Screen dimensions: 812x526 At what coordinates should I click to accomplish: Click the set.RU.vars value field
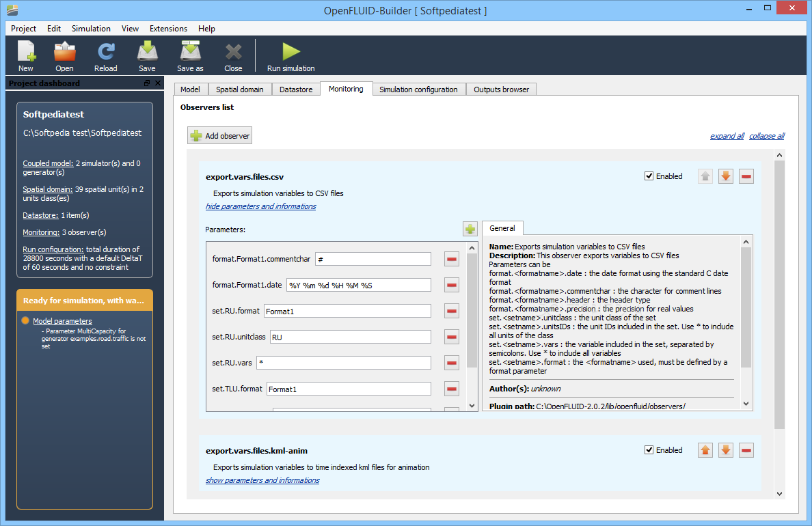pyautogui.click(x=343, y=363)
